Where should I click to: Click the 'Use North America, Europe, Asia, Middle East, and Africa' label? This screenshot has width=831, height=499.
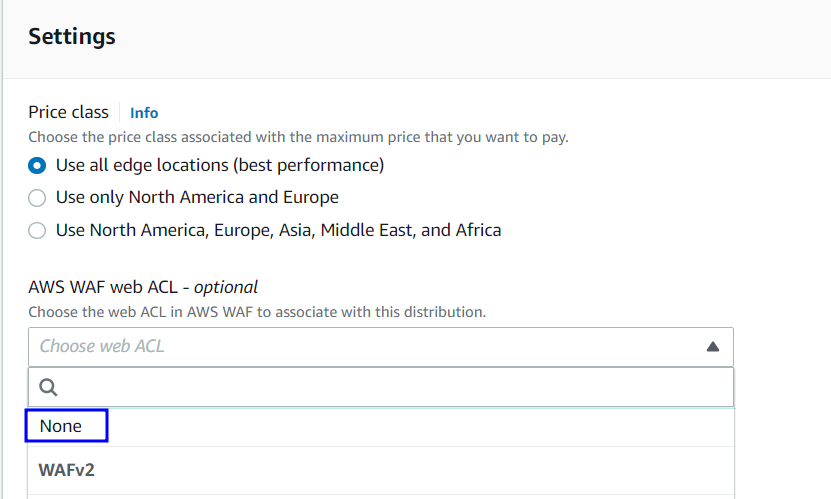click(x=278, y=231)
